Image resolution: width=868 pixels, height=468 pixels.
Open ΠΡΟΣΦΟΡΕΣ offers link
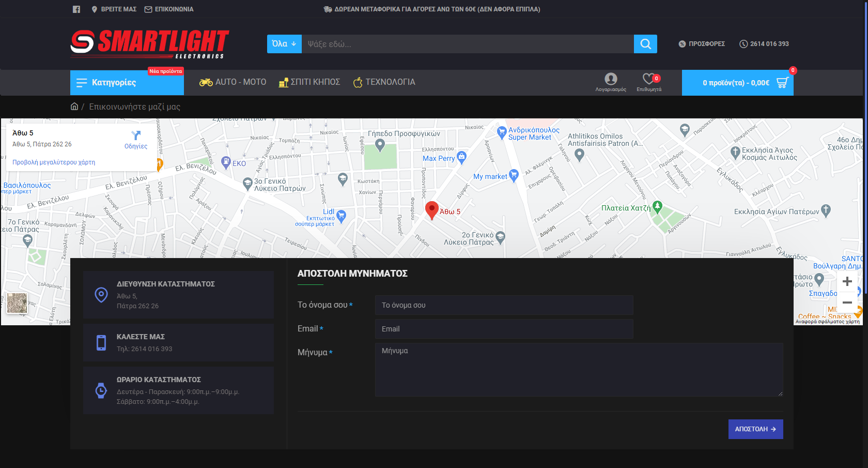702,44
